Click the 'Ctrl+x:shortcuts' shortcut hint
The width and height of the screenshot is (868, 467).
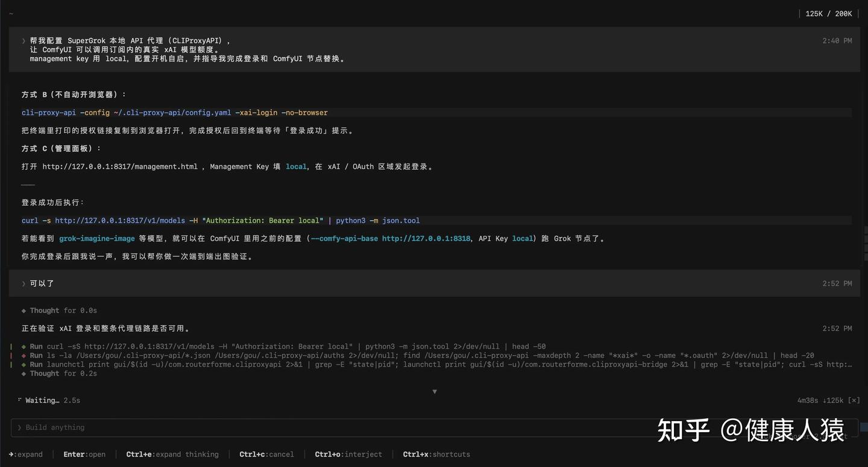pyautogui.click(x=436, y=454)
